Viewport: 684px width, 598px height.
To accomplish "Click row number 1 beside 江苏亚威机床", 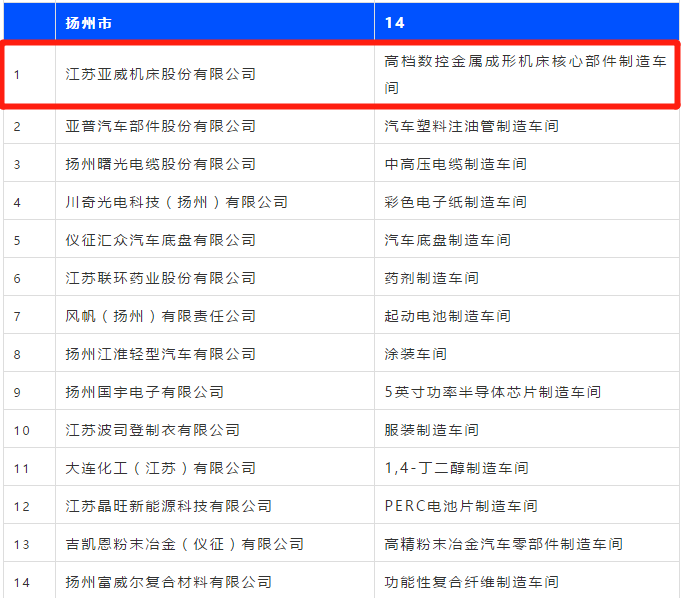I will click(x=17, y=75).
